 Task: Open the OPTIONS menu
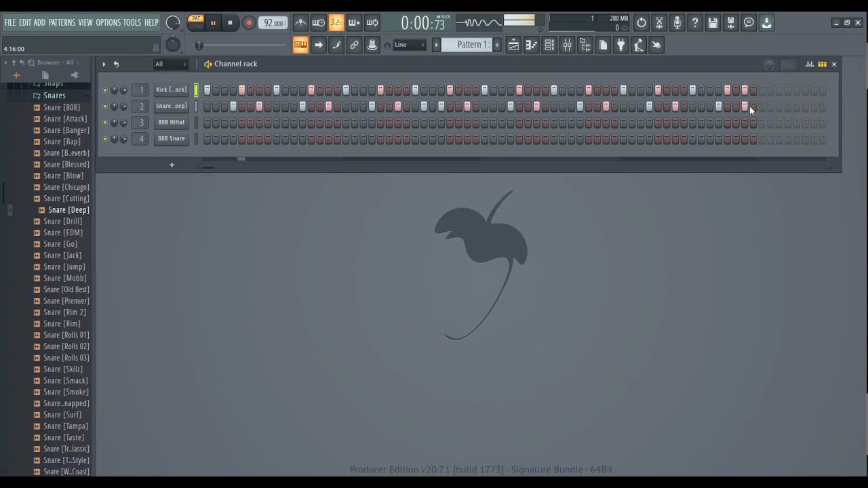coord(108,22)
